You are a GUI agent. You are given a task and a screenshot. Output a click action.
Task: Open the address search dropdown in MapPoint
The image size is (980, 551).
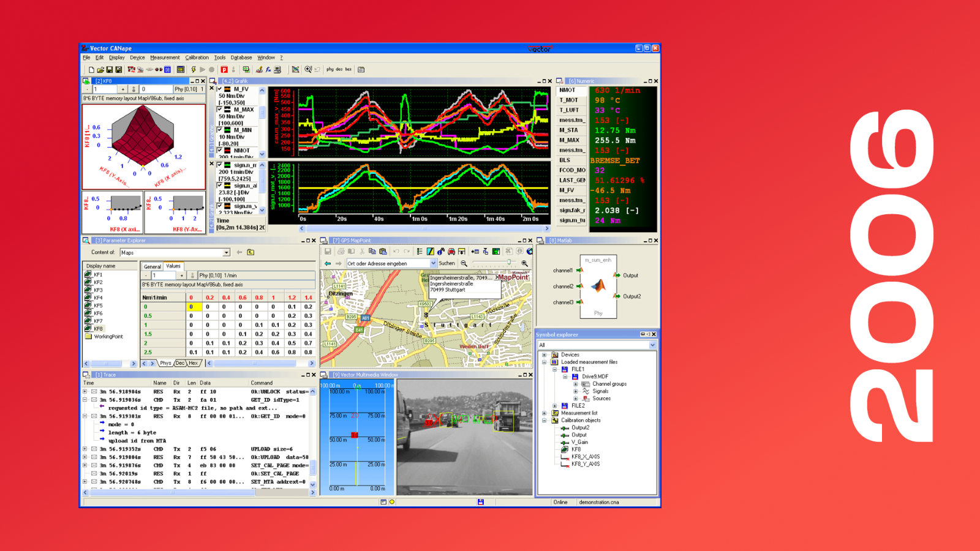coord(433,263)
